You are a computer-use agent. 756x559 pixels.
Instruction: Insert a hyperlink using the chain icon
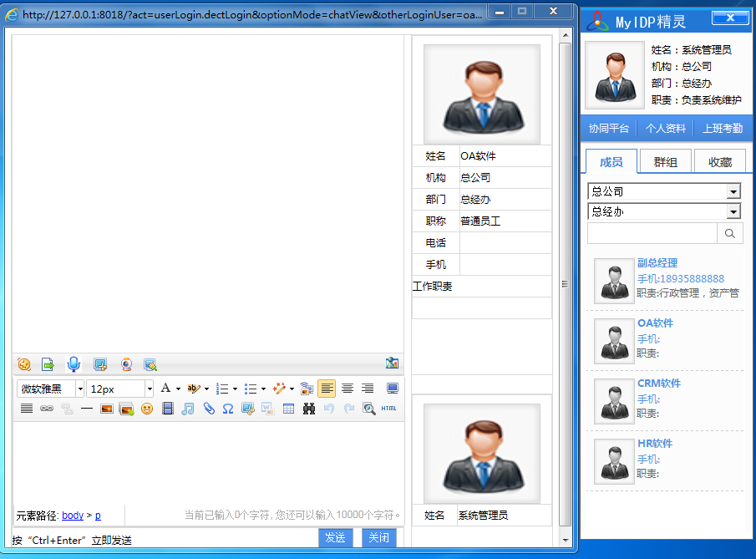[47, 409]
